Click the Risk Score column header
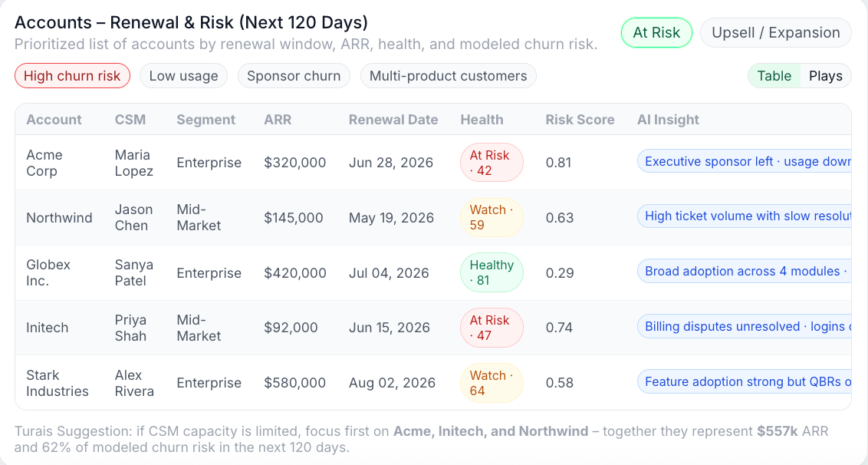Image resolution: width=868 pixels, height=465 pixels. 580,120
